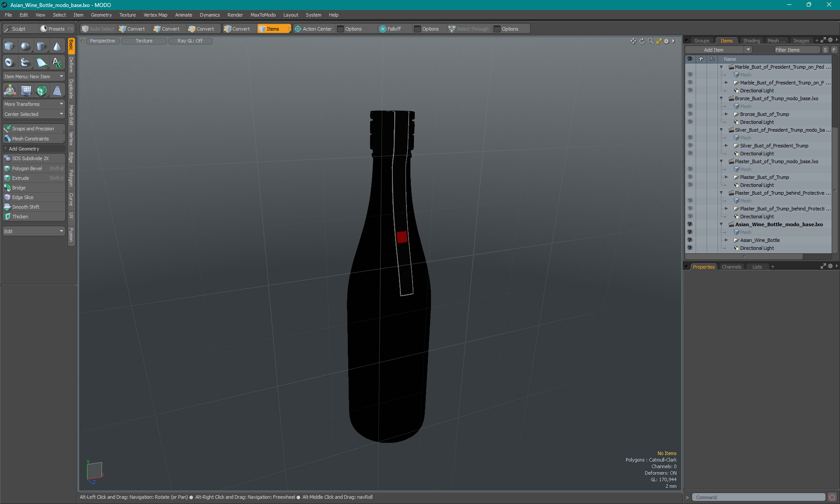The image size is (840, 504).
Task: Open the Vertex Map menu
Action: [155, 15]
